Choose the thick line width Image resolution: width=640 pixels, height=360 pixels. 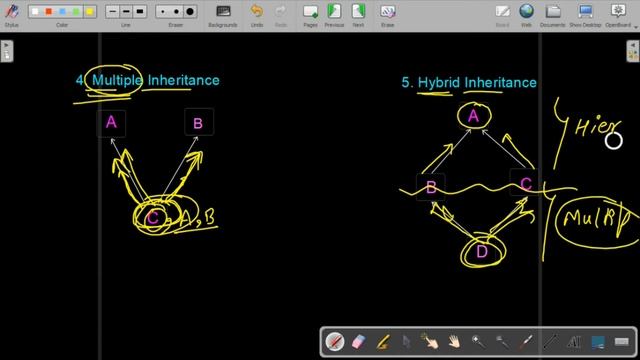[x=140, y=11]
